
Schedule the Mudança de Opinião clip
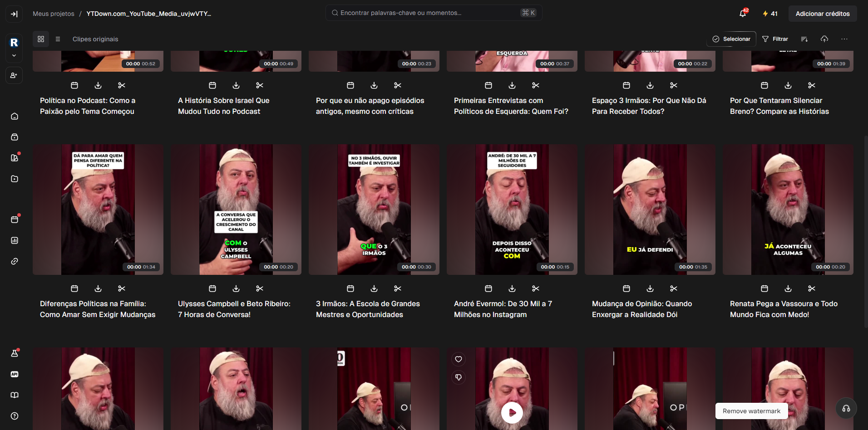pyautogui.click(x=626, y=288)
